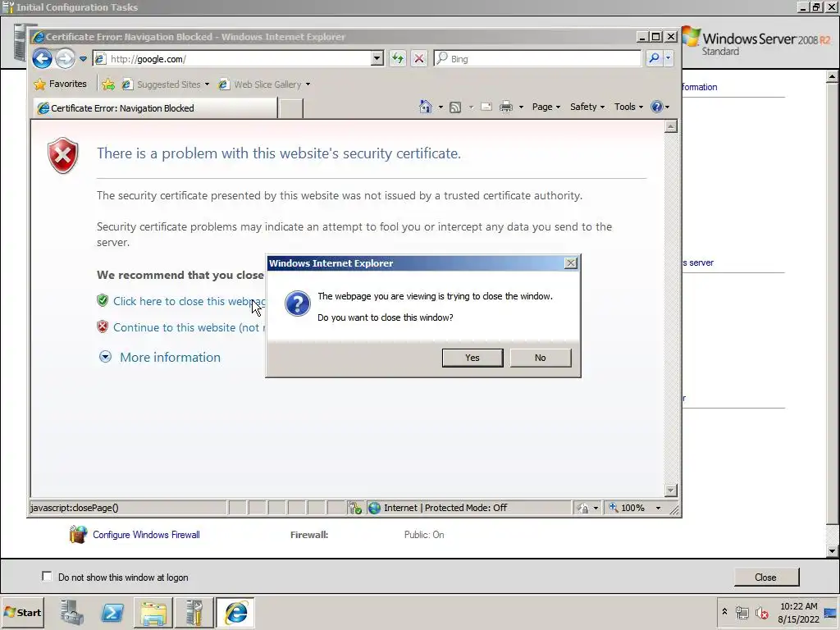Image resolution: width=840 pixels, height=630 pixels.
Task: Click Configure Windows Firewall link
Action: point(146,535)
